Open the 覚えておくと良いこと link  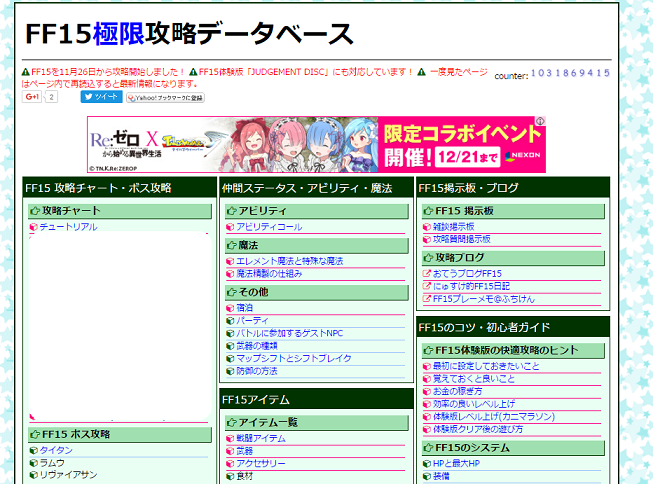[x=474, y=379]
